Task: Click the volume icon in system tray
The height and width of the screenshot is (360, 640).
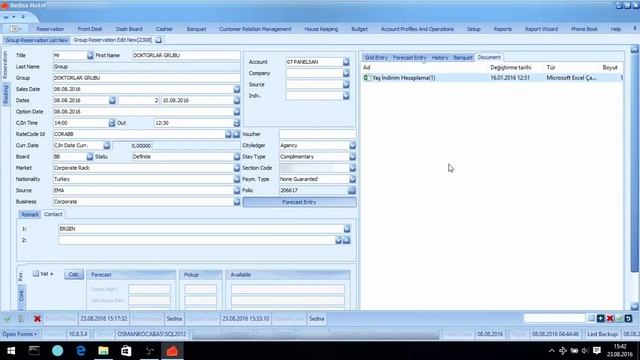Action: [x=584, y=351]
